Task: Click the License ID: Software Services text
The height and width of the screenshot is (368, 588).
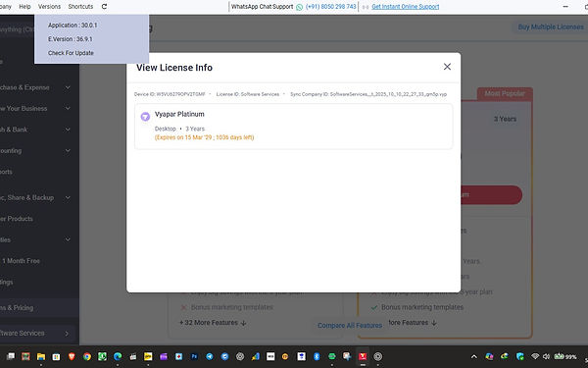Action: 248,94
